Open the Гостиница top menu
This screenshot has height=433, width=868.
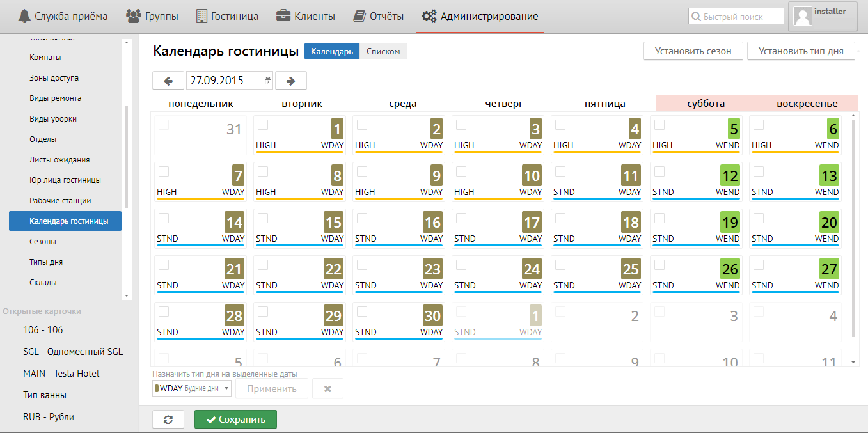pyautogui.click(x=227, y=16)
